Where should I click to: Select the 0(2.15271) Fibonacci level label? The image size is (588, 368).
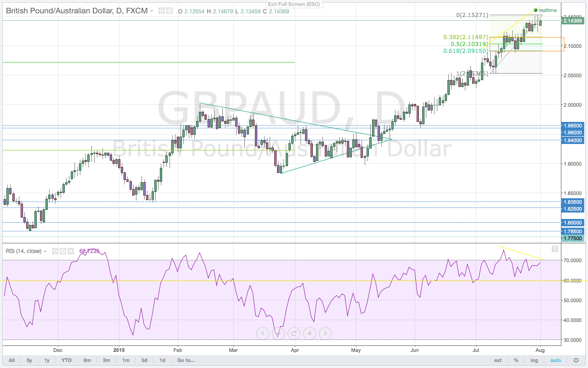click(472, 15)
